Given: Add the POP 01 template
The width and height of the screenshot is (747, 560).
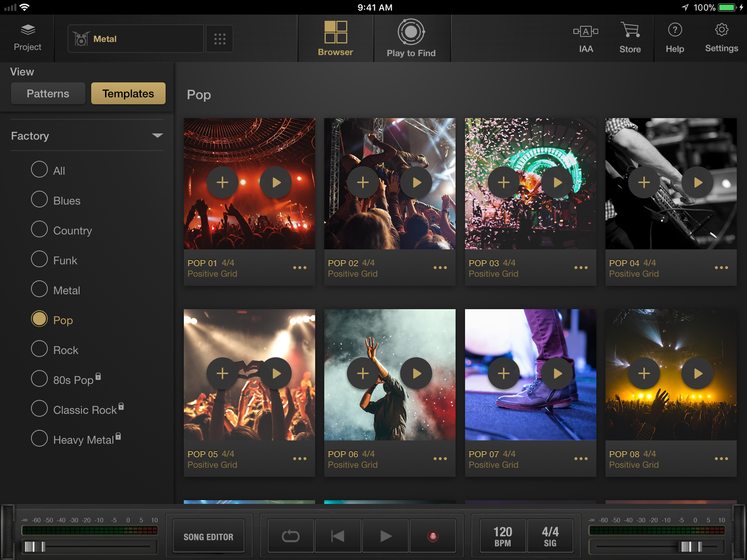Looking at the screenshot, I should 222,182.
